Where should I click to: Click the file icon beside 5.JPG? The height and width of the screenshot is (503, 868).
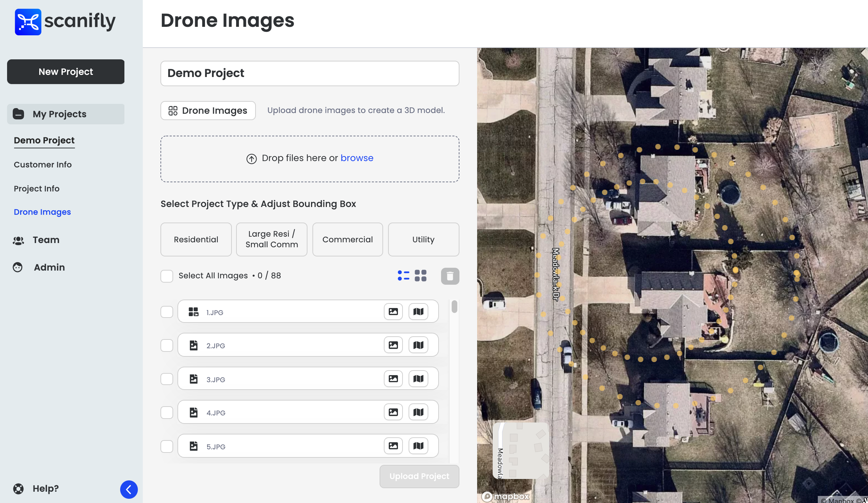click(x=193, y=446)
